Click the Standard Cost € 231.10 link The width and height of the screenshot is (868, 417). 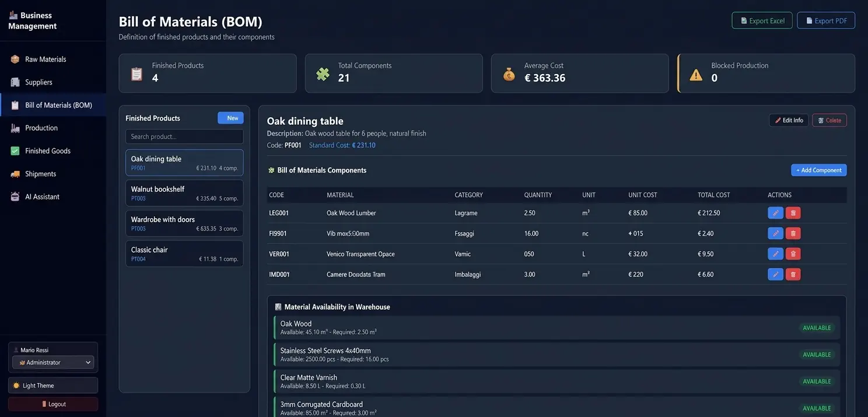[342, 145]
